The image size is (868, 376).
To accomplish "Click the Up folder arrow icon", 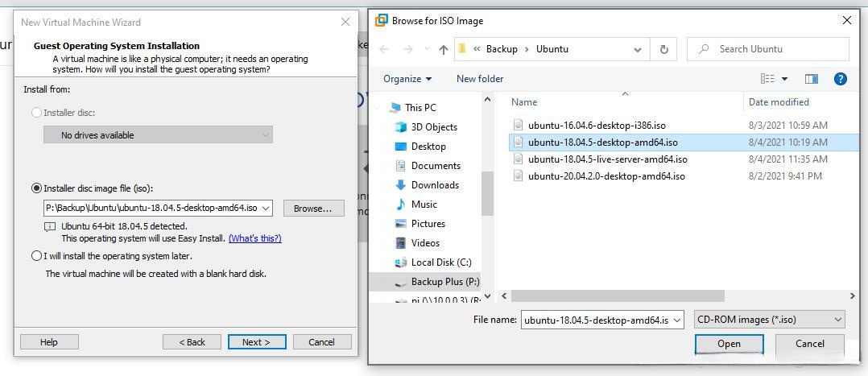I will [x=443, y=49].
